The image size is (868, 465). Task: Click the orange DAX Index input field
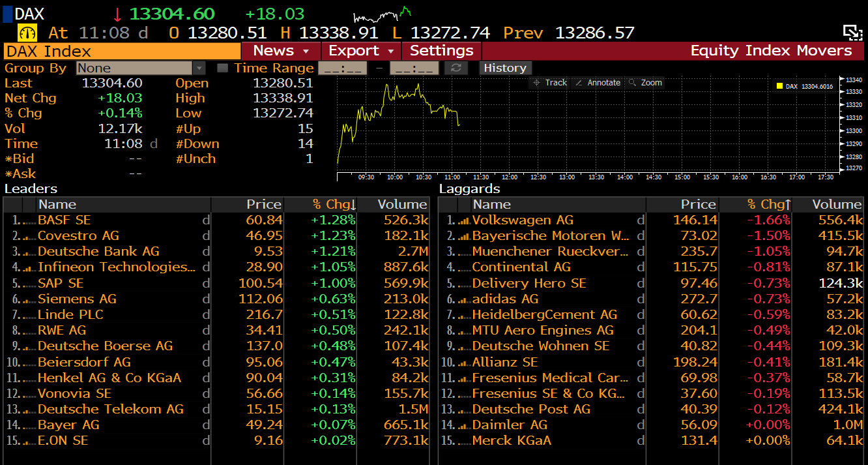[122, 52]
